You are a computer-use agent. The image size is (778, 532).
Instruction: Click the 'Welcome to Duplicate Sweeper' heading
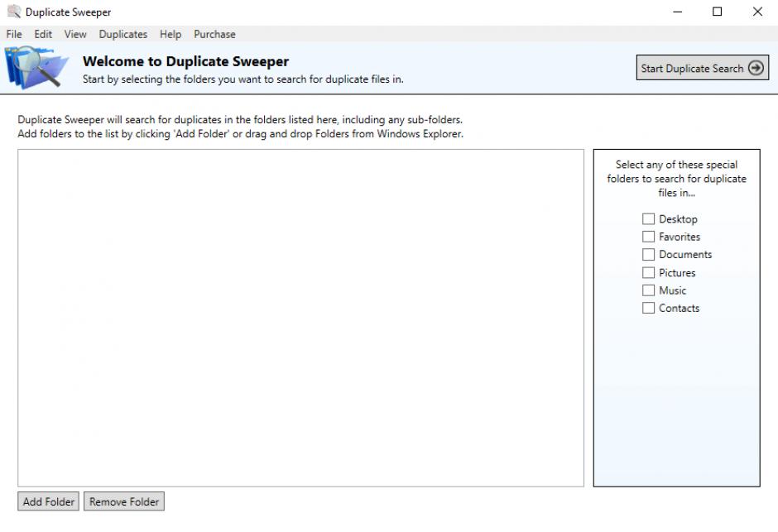[185, 61]
